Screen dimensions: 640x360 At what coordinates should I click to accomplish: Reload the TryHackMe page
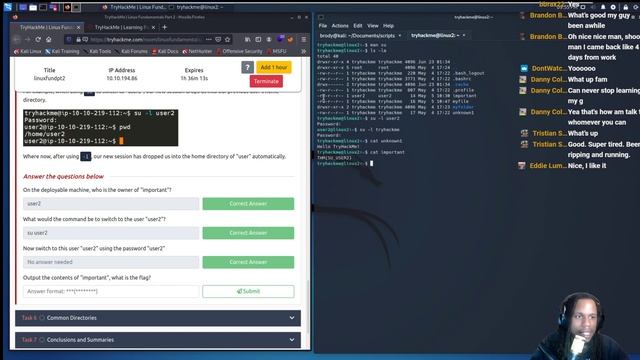click(x=38, y=40)
